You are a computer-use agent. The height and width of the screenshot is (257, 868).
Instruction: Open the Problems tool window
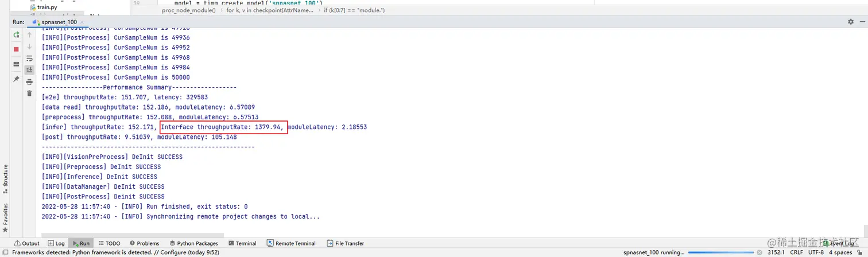click(144, 243)
